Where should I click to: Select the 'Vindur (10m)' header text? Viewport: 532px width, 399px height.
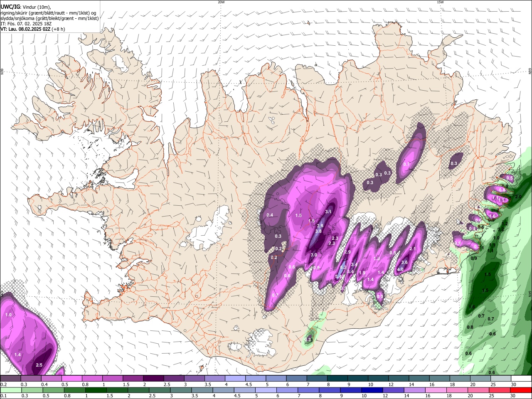click(37, 7)
